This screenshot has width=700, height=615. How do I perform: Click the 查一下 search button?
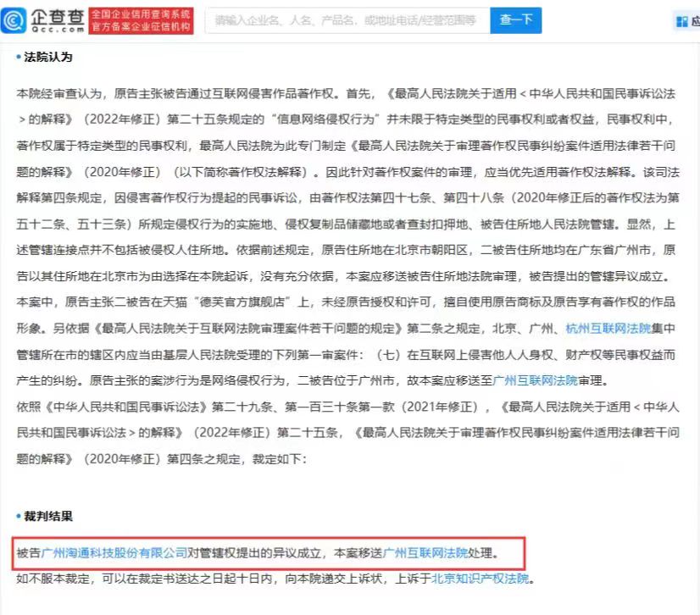[516, 20]
